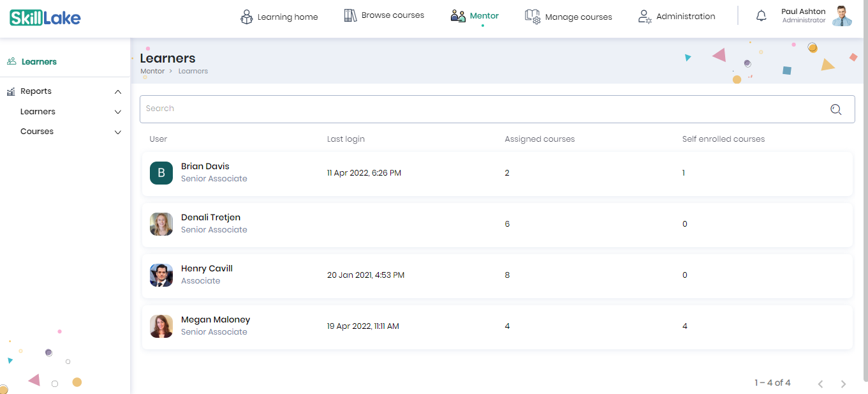Image resolution: width=868 pixels, height=394 pixels.
Task: Open the Administration tab
Action: click(677, 17)
